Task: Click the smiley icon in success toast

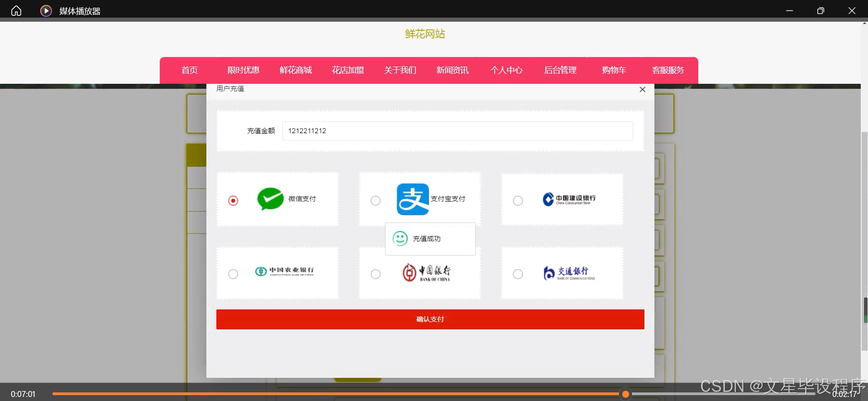Action: tap(400, 239)
